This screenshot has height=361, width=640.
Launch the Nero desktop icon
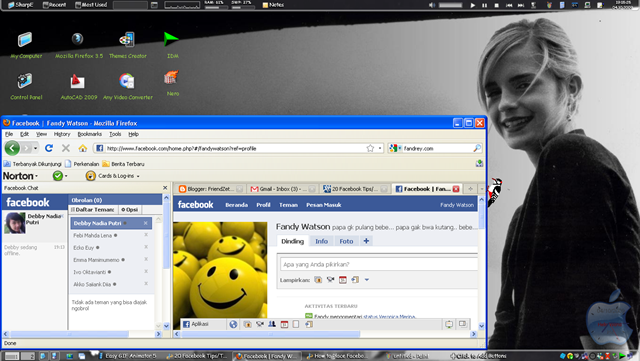click(x=172, y=84)
